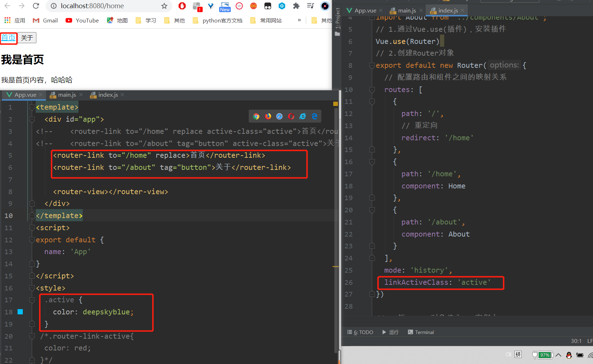Collapse the template tag fold at line 1

click(32, 107)
